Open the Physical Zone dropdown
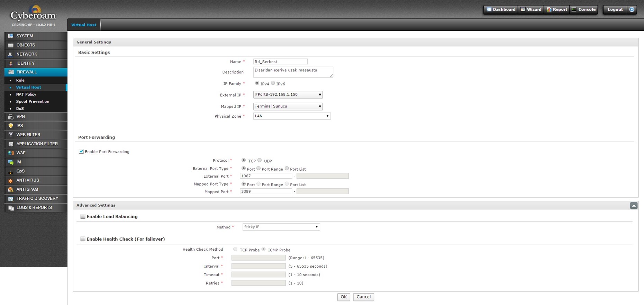The image size is (644, 305). (x=292, y=116)
